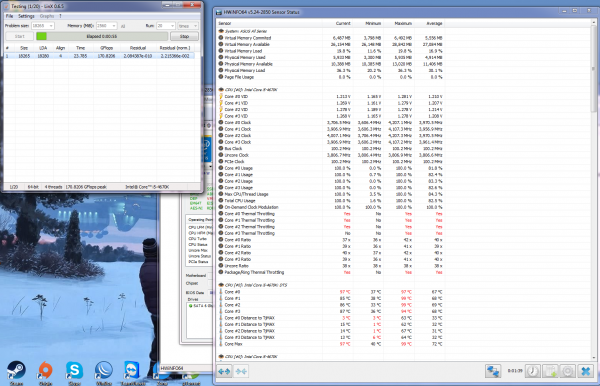Click HWiNFO expand columns arrows button
The image size is (600, 386).
click(224, 371)
